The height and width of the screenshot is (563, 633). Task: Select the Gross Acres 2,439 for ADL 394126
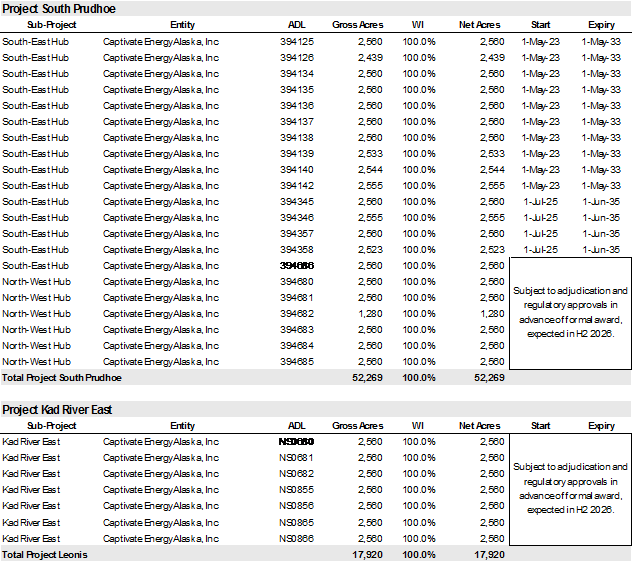pyautogui.click(x=369, y=58)
